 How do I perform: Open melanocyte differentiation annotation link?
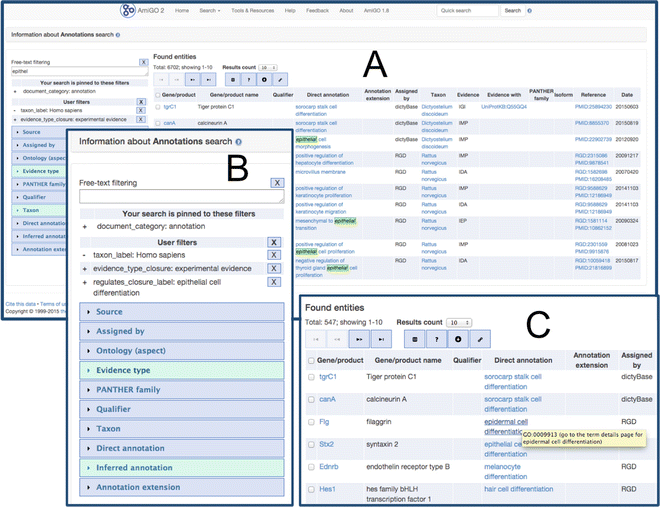click(506, 472)
